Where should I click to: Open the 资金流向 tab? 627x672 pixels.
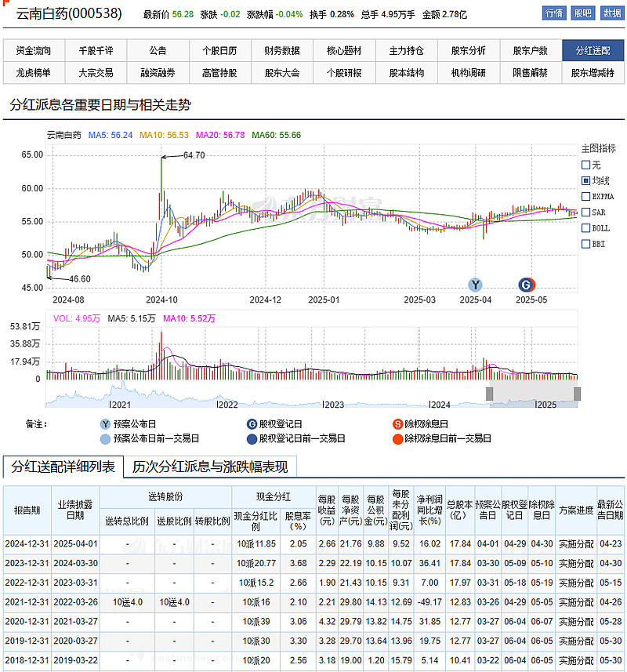(33, 51)
